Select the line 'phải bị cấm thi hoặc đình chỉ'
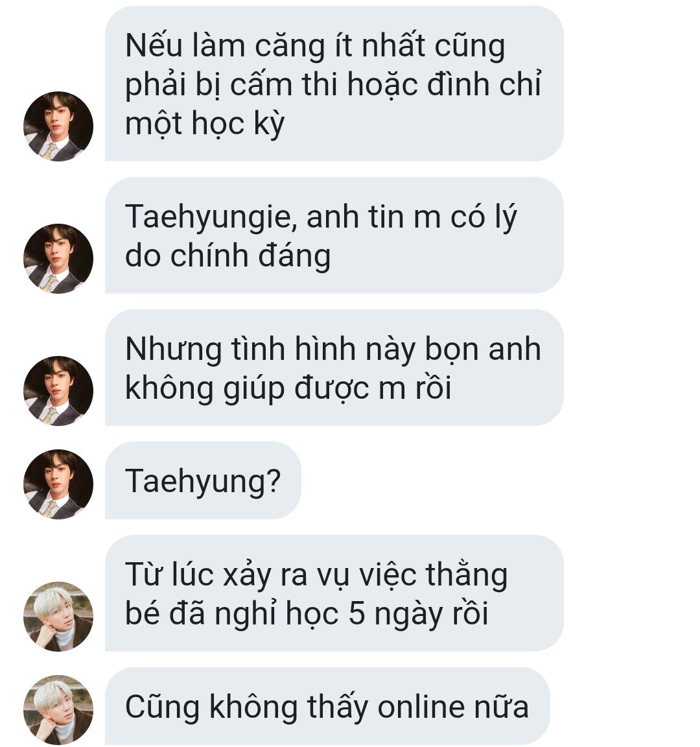This screenshot has width=700, height=747. 333,86
